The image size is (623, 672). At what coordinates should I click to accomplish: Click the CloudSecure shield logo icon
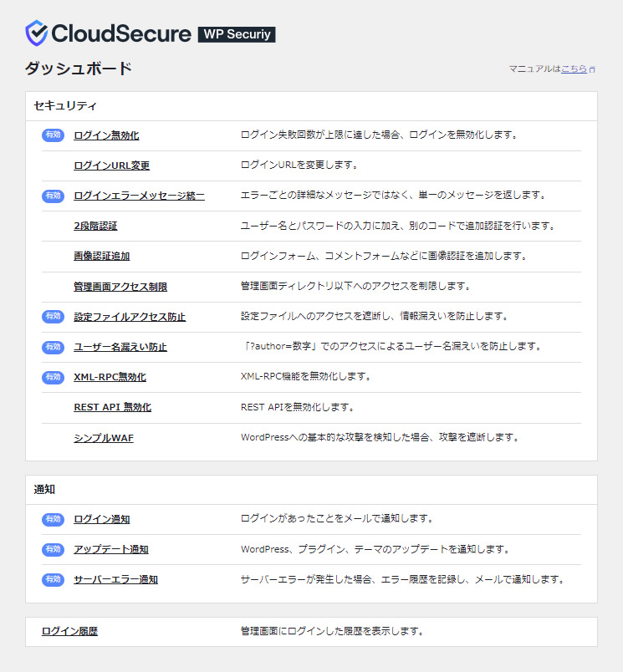36,33
